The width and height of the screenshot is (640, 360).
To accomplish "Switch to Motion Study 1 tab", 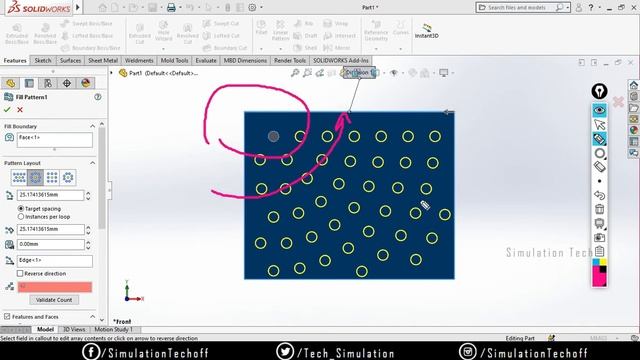I will click(114, 329).
